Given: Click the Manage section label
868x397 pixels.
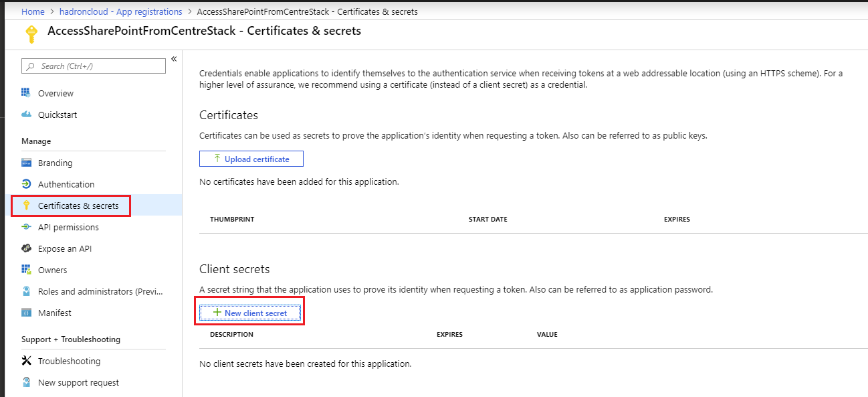Looking at the screenshot, I should (x=36, y=141).
